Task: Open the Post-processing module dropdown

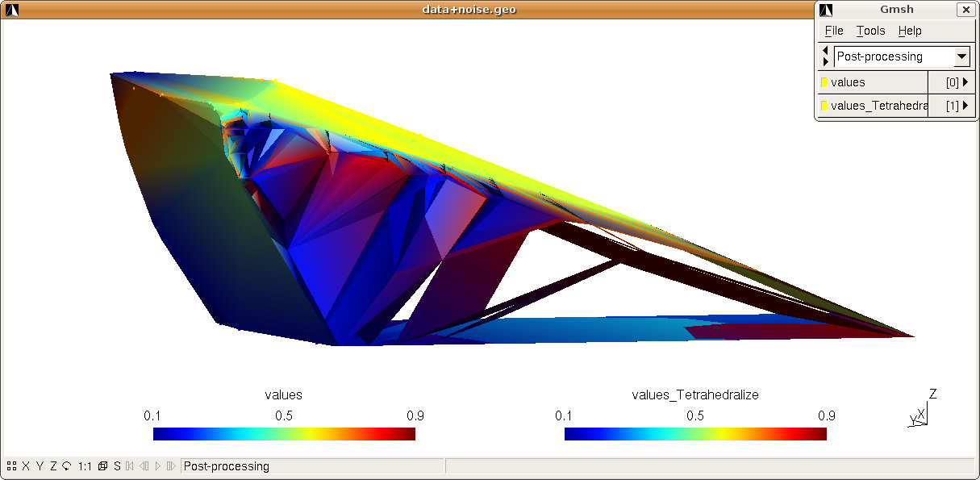Action: tap(901, 56)
